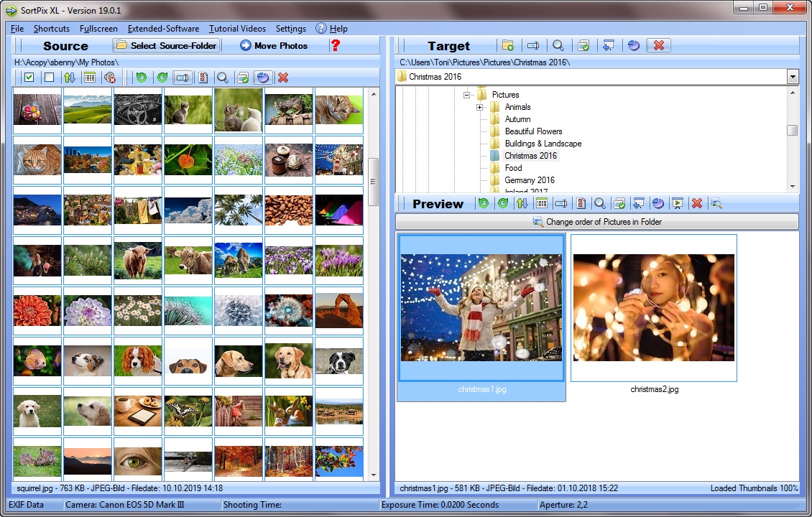Click the Select Source-Folder button
812x517 pixels.
click(x=166, y=45)
